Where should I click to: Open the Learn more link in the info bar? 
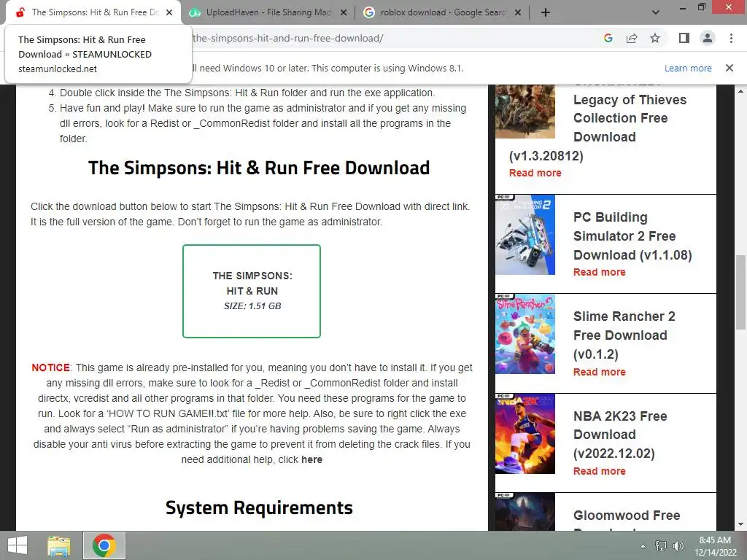pos(688,68)
